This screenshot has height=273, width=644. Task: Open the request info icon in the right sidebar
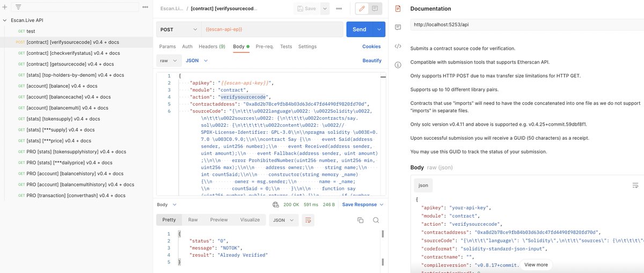[x=398, y=64]
